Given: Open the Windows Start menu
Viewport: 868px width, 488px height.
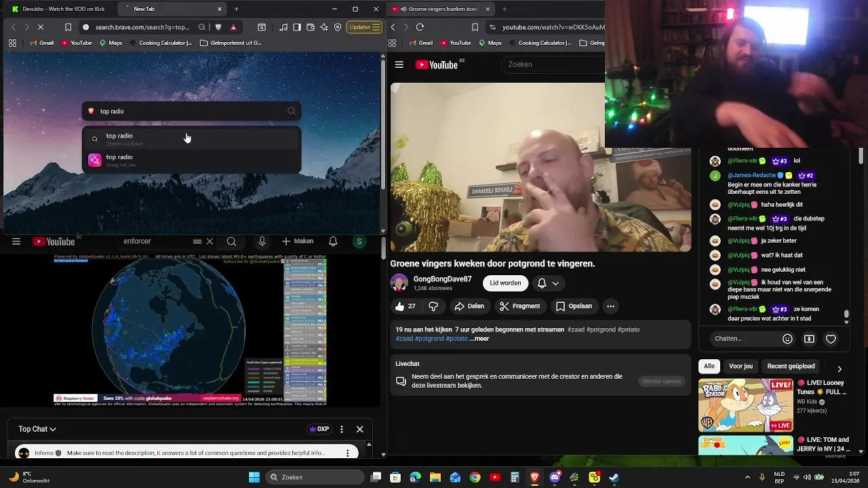Looking at the screenshot, I should point(254,477).
